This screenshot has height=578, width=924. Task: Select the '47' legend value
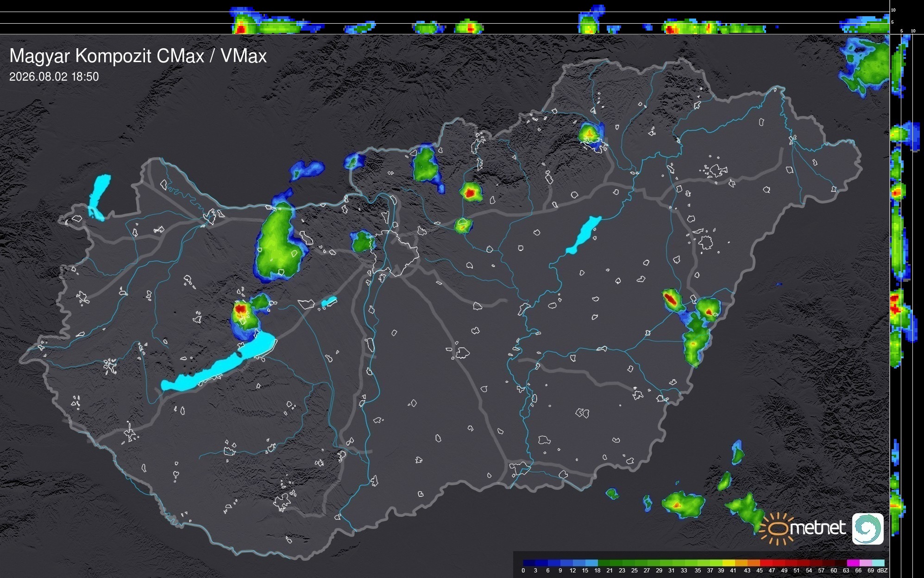click(772, 571)
